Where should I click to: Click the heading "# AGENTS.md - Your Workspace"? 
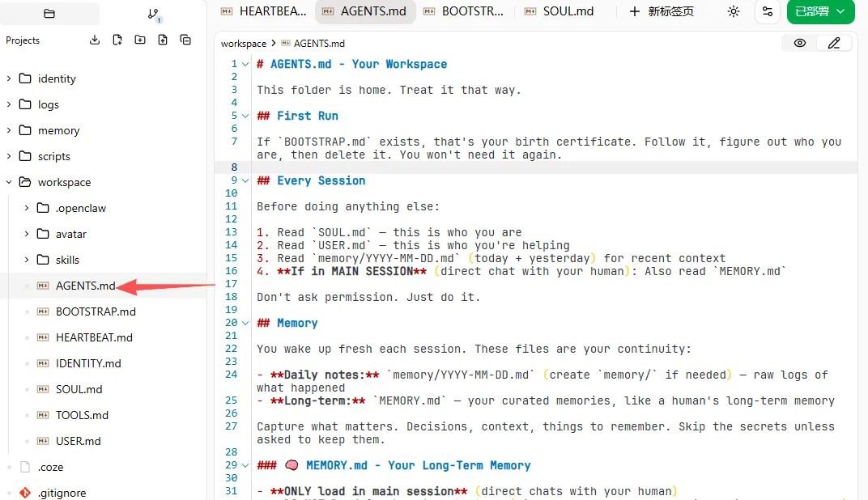[351, 64]
